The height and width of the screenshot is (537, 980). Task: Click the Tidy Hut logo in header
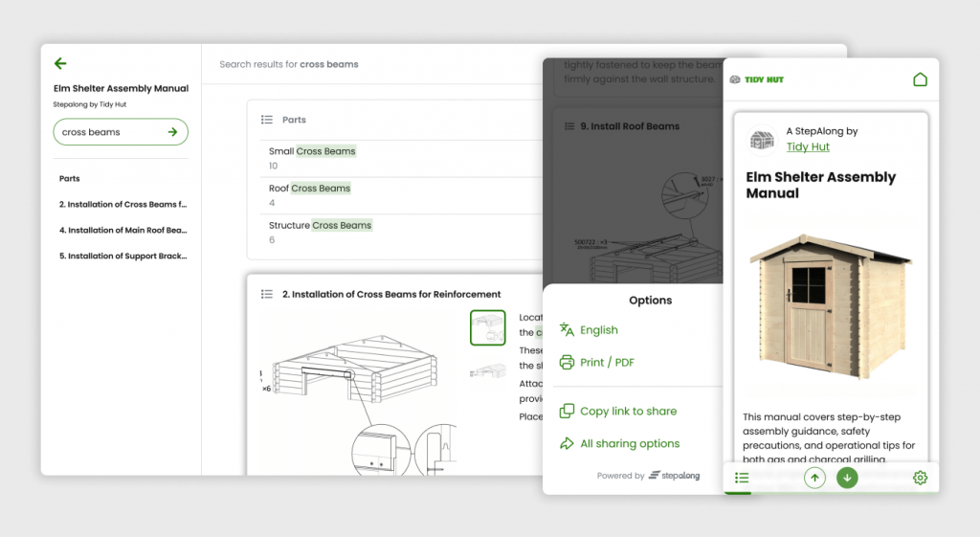coord(757,79)
